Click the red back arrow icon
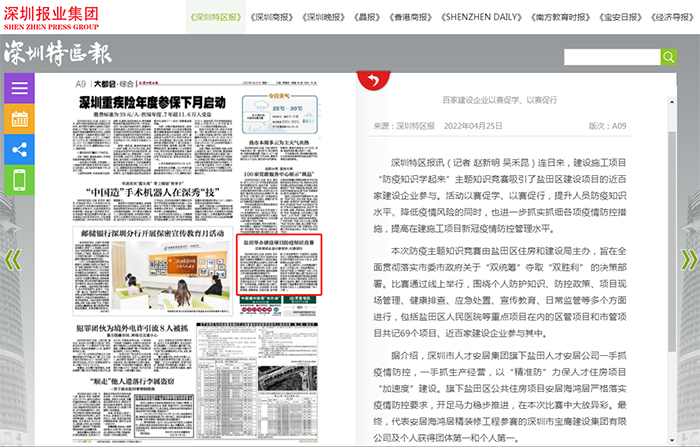The image size is (700, 447). pos(374,81)
